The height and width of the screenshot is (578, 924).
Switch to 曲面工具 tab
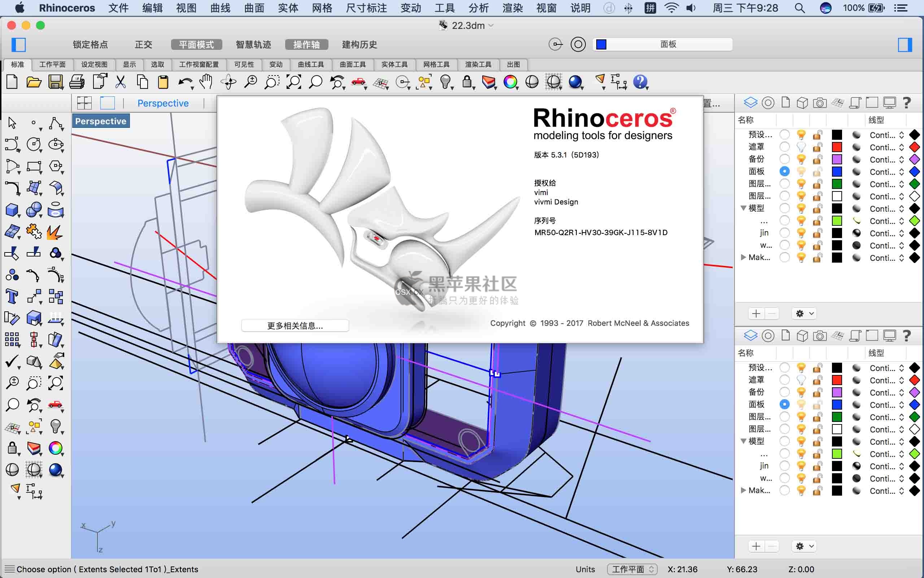click(352, 65)
